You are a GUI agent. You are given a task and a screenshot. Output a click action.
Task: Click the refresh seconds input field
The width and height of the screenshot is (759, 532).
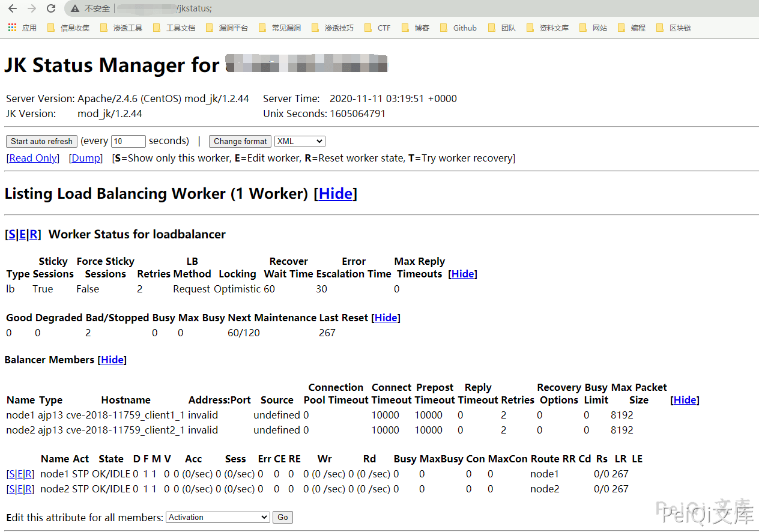(x=129, y=142)
